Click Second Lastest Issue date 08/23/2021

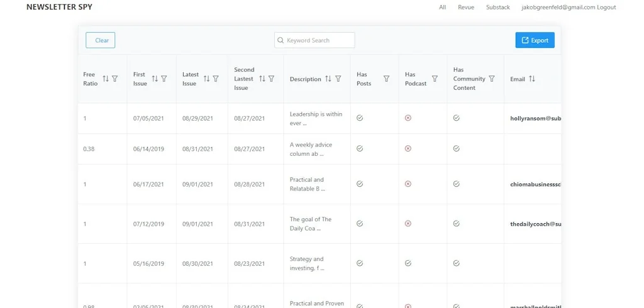coord(249,263)
